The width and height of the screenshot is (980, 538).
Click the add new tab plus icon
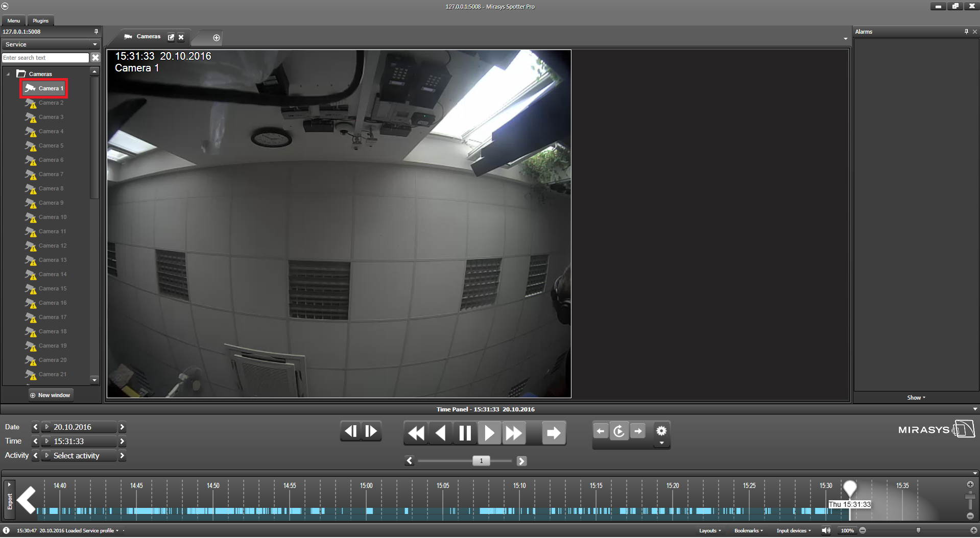tap(217, 38)
